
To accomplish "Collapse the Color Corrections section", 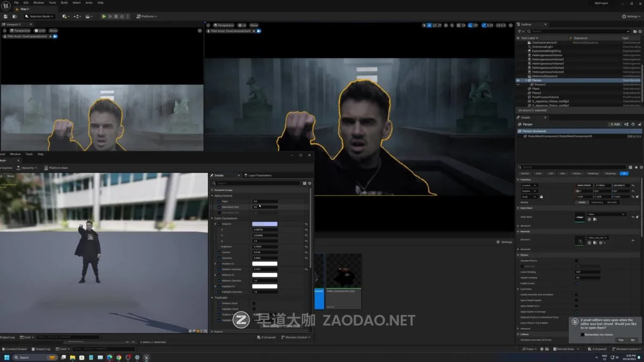I will click(213, 218).
